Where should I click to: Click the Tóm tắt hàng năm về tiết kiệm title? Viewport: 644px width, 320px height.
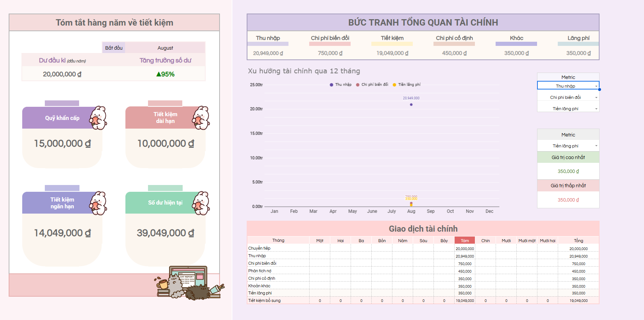(x=114, y=23)
